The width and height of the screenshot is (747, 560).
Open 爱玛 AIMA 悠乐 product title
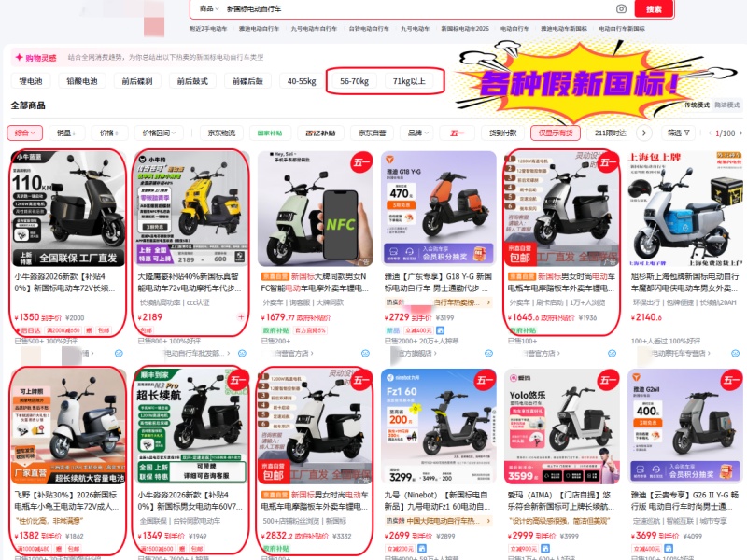point(561,500)
